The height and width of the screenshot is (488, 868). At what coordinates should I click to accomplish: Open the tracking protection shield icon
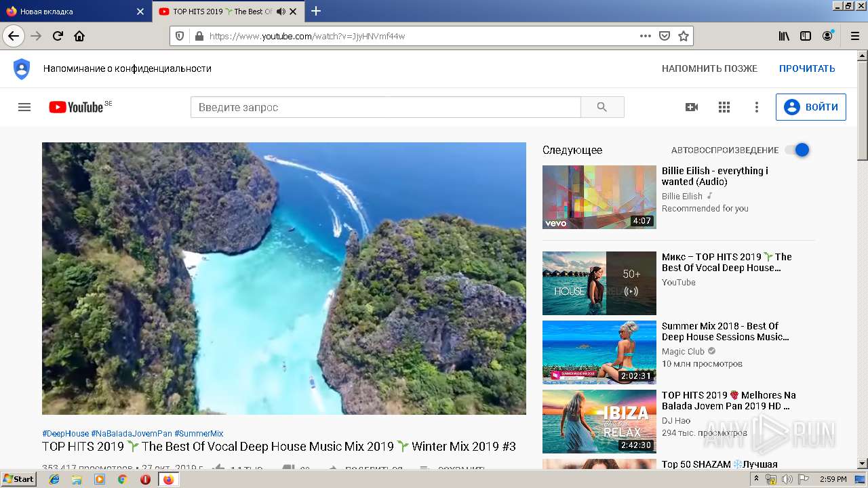click(x=180, y=36)
